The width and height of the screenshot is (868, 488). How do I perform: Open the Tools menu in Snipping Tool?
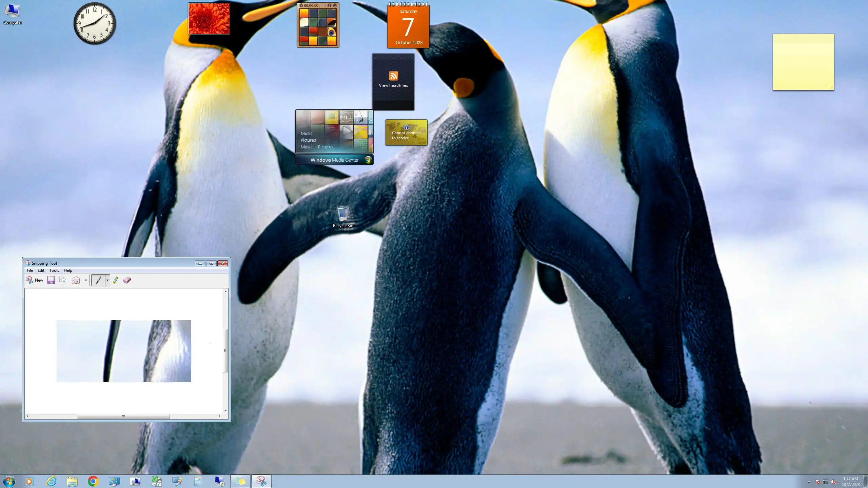coord(54,270)
